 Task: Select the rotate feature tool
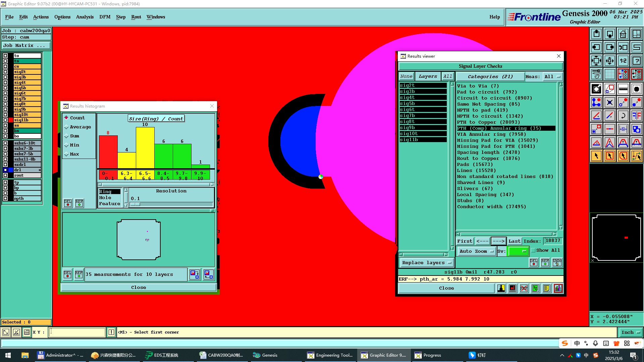(623, 116)
